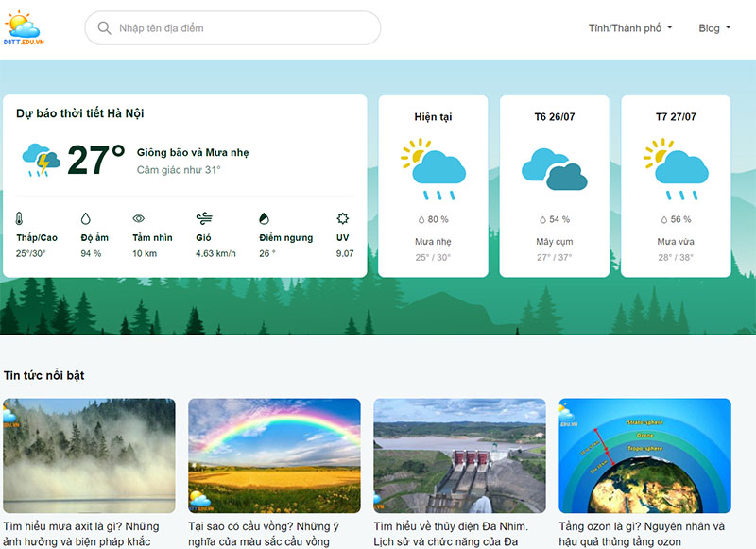Click the rain-sun icon in Hiện tại card

coord(433,169)
